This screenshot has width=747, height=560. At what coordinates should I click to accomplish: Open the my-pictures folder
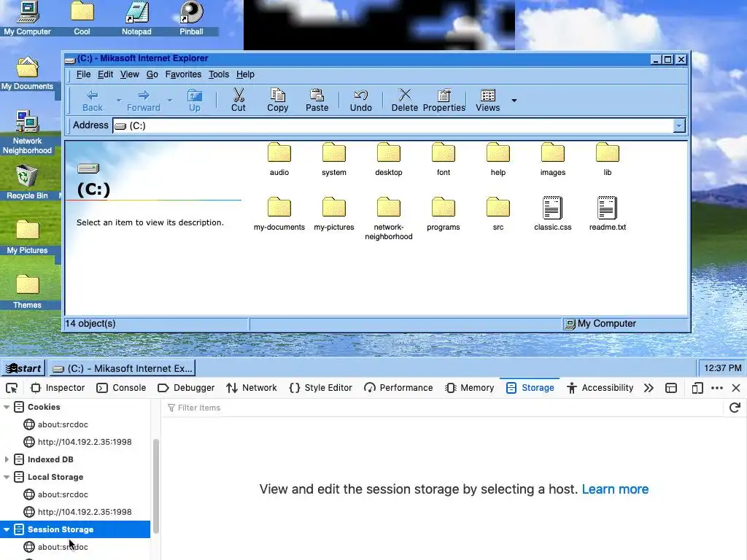[334, 214]
